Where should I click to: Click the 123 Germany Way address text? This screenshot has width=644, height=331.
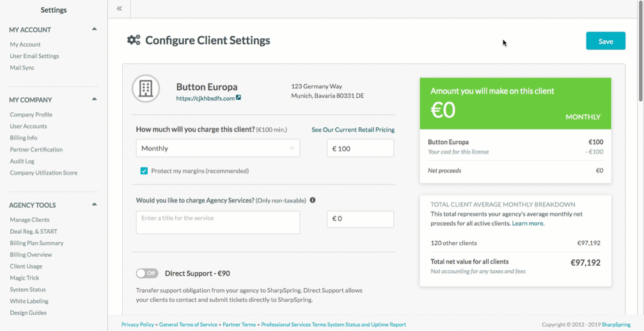click(317, 86)
